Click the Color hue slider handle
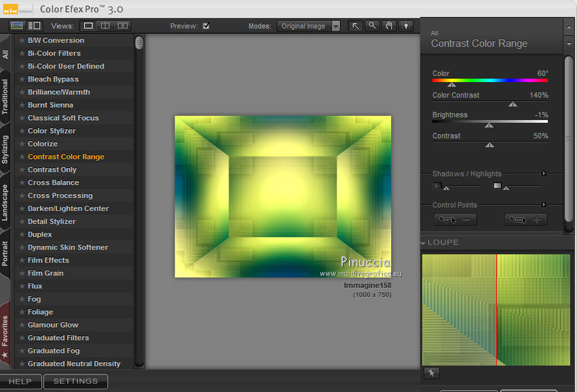The width and height of the screenshot is (577, 392). click(x=451, y=85)
